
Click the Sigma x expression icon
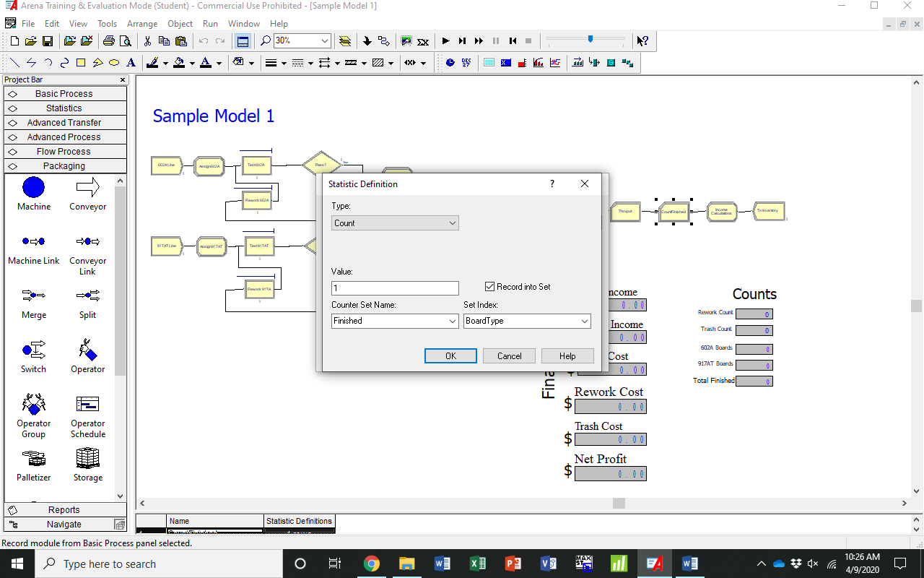tap(423, 41)
